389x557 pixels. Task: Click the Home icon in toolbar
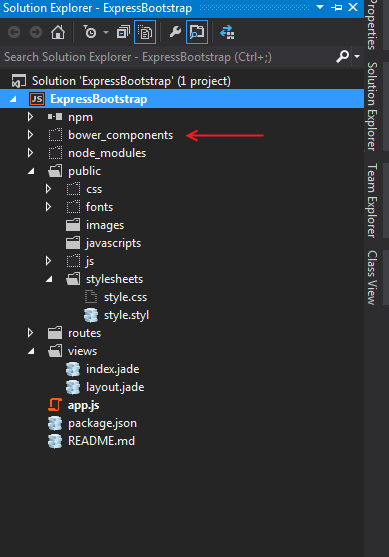tap(58, 32)
